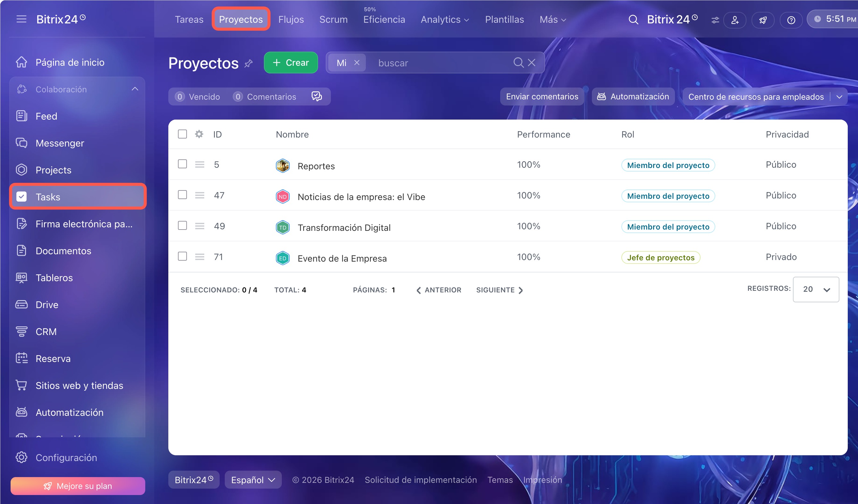This screenshot has width=858, height=504.
Task: Click Enviar comentarios button
Action: (x=542, y=97)
